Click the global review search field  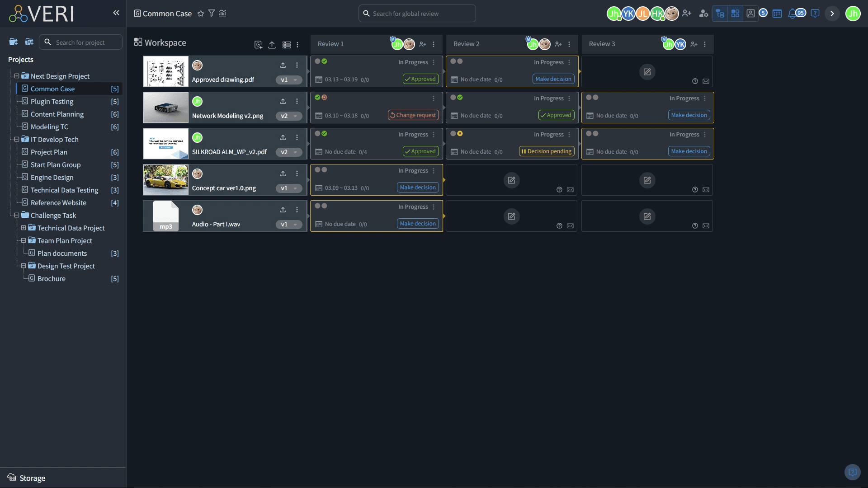tap(417, 13)
